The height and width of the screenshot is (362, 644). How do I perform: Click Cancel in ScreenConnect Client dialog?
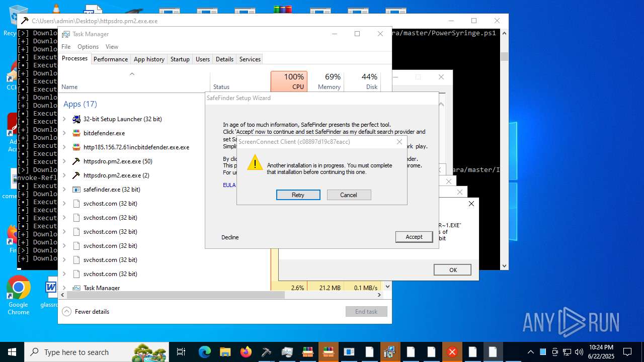(x=349, y=195)
